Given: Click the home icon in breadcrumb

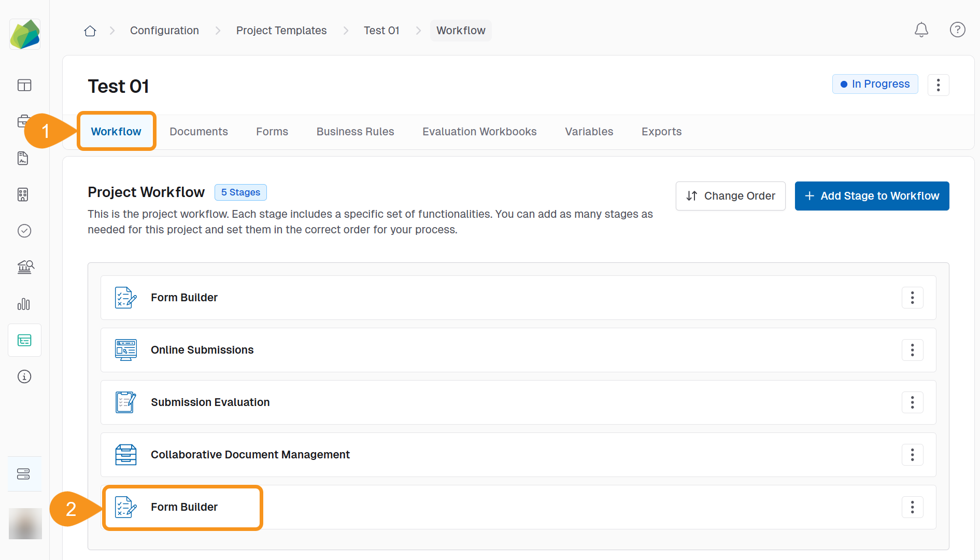Looking at the screenshot, I should tap(90, 31).
